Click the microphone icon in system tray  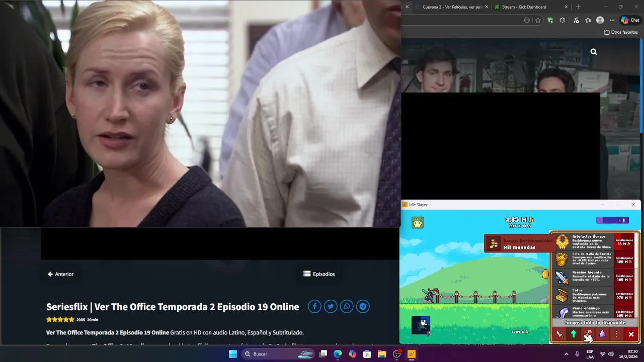pos(577,354)
